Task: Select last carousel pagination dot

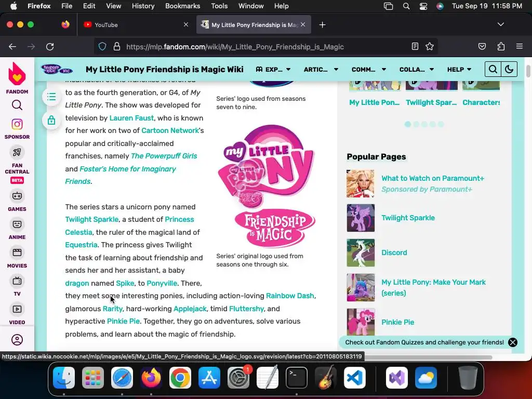Action: (441, 125)
